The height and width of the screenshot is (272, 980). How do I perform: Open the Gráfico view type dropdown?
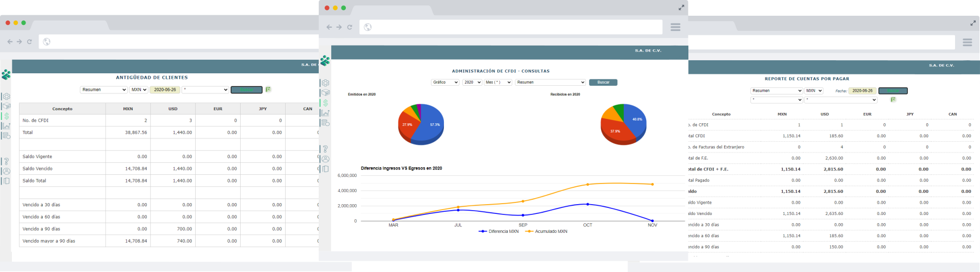click(445, 83)
